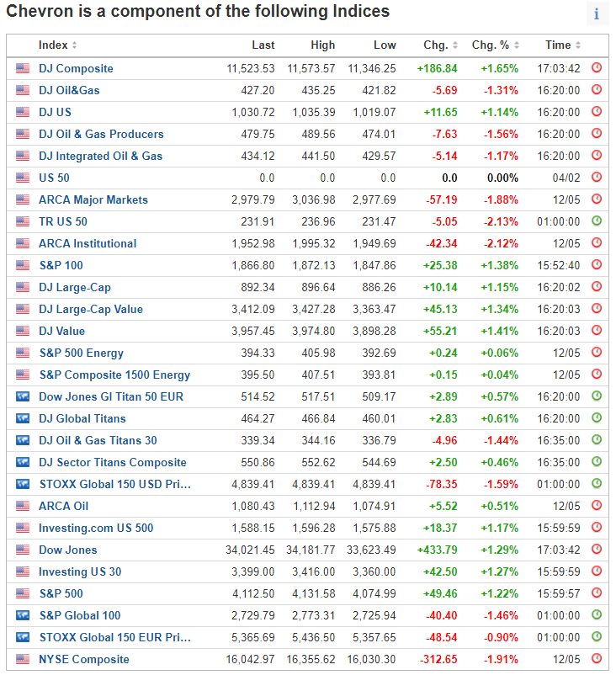Viewport: 616px width, 675px height.
Task: Click the clock icon in the ARCA Oil row
Action: click(x=597, y=506)
